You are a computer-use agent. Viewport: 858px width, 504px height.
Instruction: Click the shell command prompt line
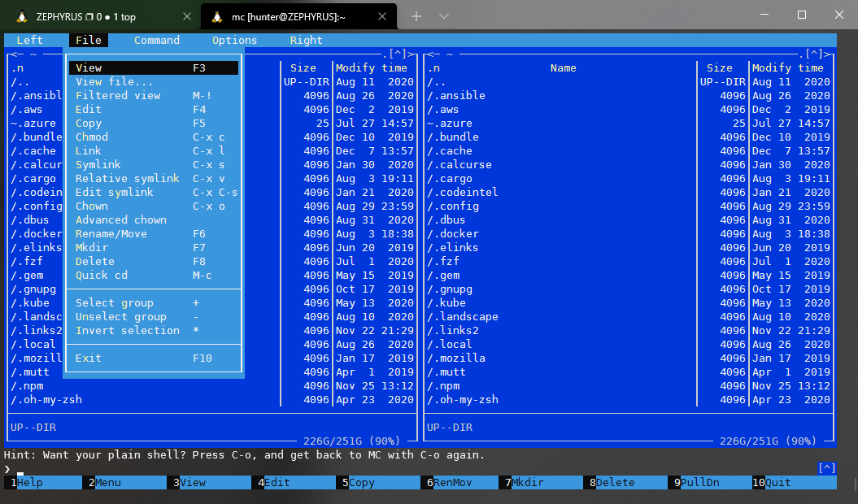tap(81, 469)
